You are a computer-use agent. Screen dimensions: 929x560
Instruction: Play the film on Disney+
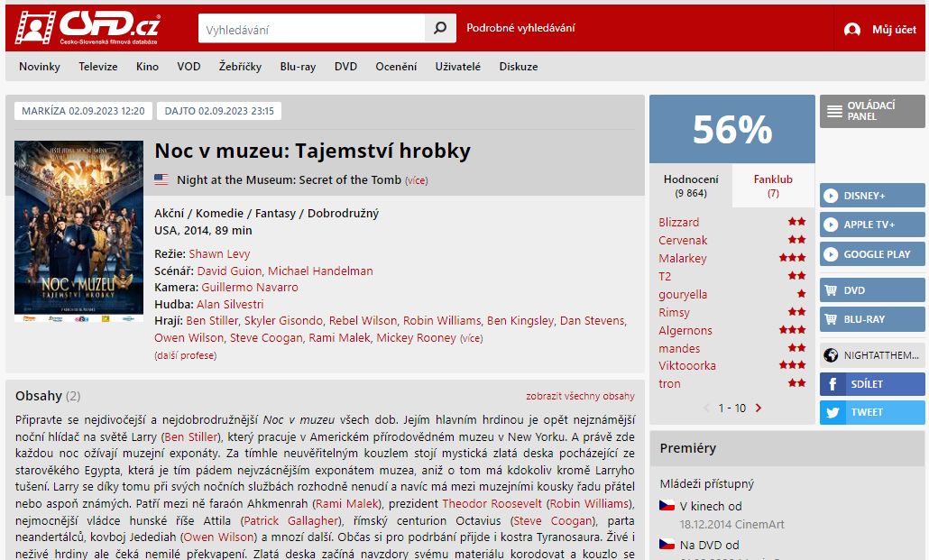pos(872,196)
